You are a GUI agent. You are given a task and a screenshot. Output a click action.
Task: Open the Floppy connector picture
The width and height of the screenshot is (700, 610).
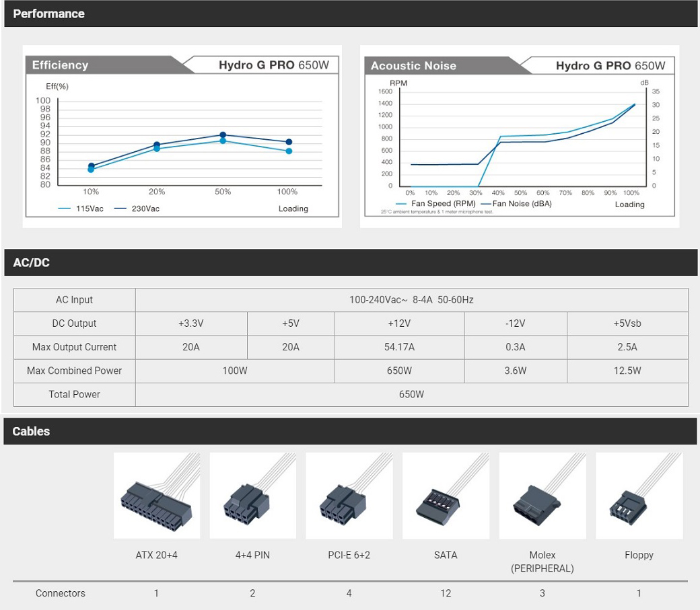tap(639, 496)
